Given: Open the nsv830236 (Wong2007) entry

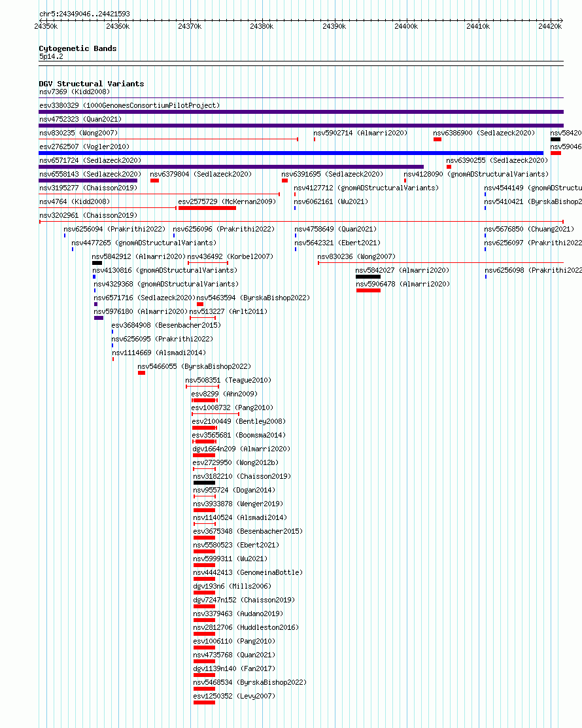Looking at the screenshot, I should pos(356,257).
